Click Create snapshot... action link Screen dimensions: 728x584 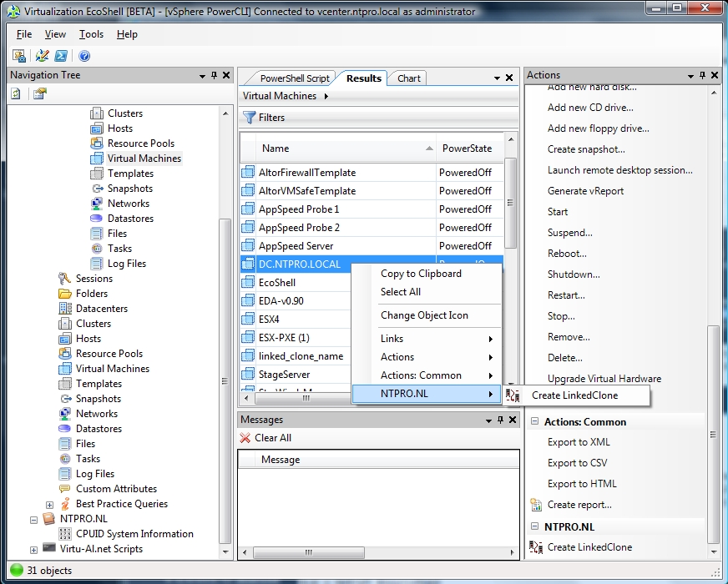coord(586,149)
